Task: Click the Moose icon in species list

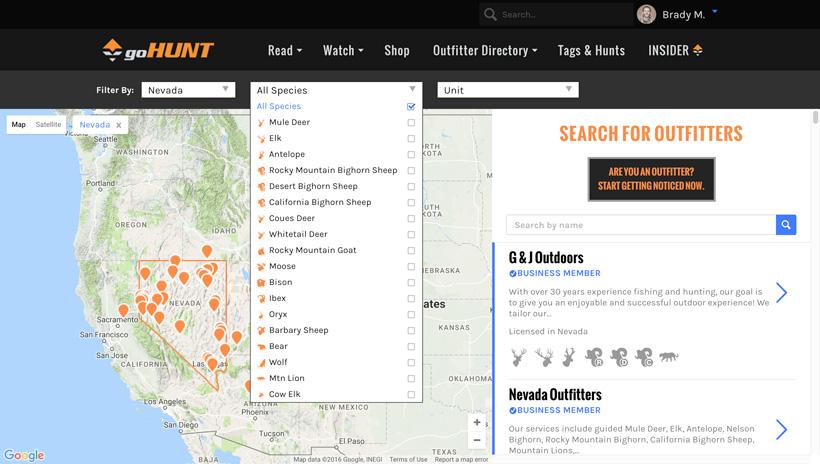Action: point(261,266)
